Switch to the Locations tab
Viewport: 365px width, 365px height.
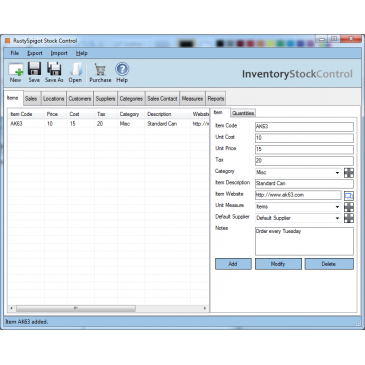coord(53,99)
